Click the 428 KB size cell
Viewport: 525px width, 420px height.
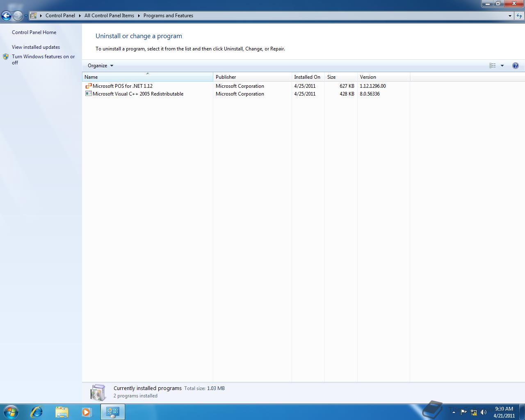(x=347, y=94)
